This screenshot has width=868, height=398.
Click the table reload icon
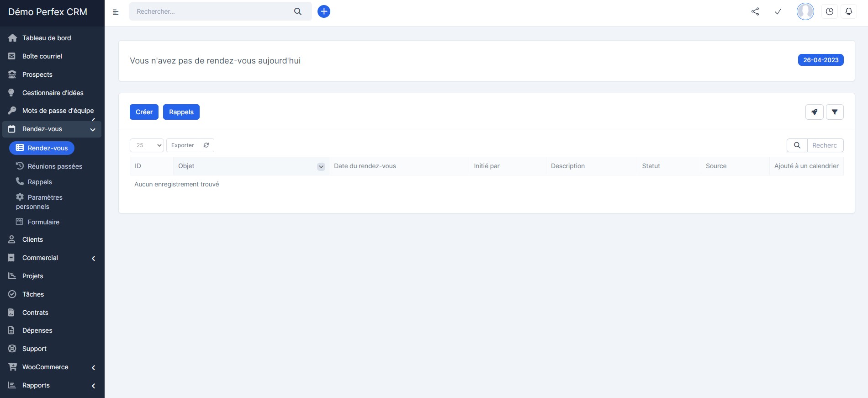point(206,145)
